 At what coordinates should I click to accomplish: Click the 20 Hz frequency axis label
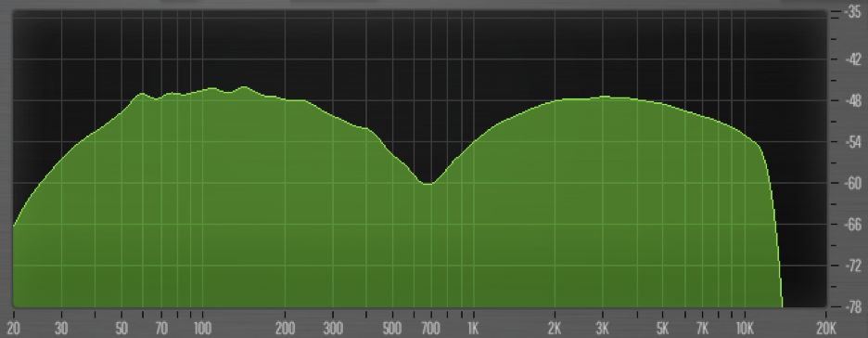point(13,328)
